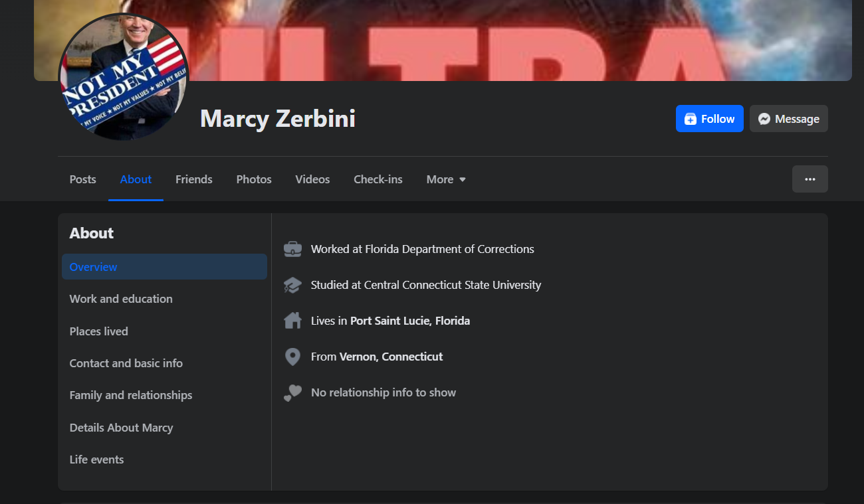Image resolution: width=864 pixels, height=504 pixels.
Task: Open Contact and basic info
Action: 164,363
